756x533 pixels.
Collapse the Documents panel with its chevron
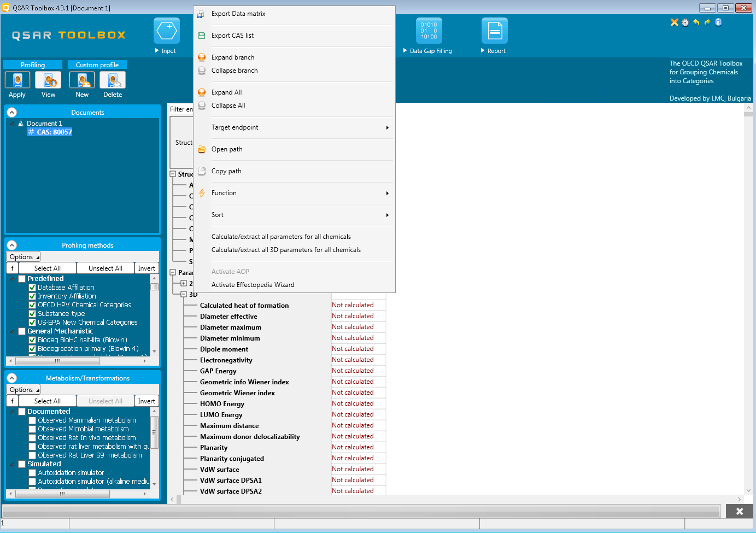(x=12, y=112)
